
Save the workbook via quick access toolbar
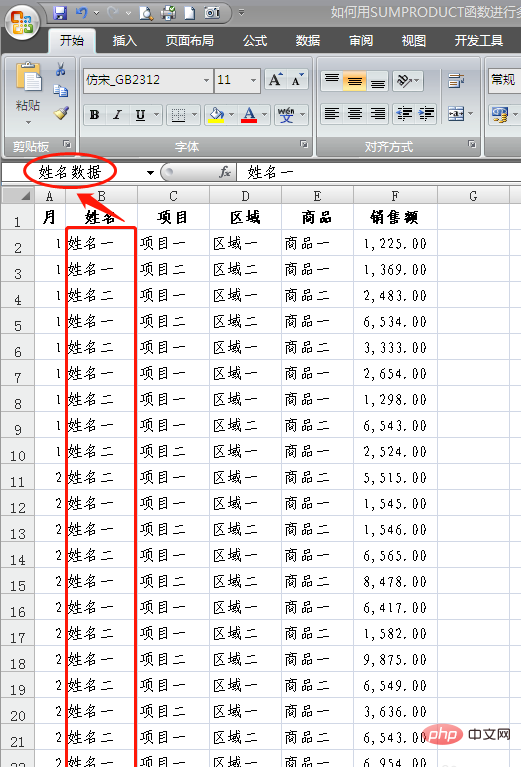60,13
